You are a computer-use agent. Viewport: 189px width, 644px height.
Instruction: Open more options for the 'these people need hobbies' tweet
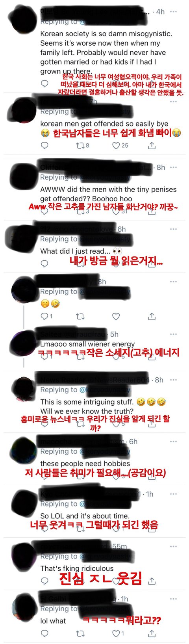[173, 442]
